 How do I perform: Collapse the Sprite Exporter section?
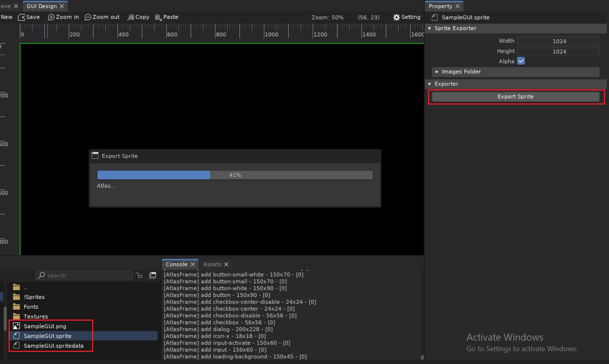(x=430, y=28)
